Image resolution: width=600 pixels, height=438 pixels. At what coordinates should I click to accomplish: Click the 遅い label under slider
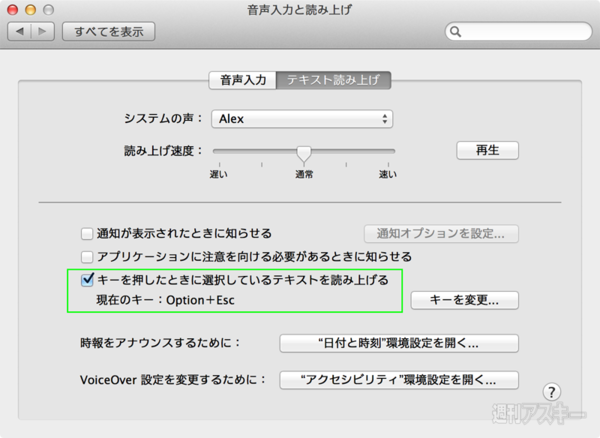pos(218,174)
